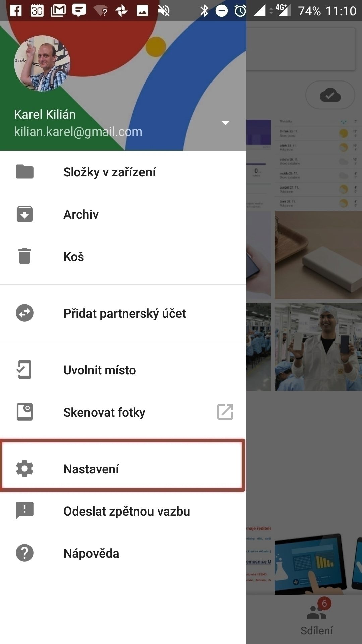The height and width of the screenshot is (644, 362).
Task: Tap the Skenovat fotky scanner icon
Action: coord(24,412)
